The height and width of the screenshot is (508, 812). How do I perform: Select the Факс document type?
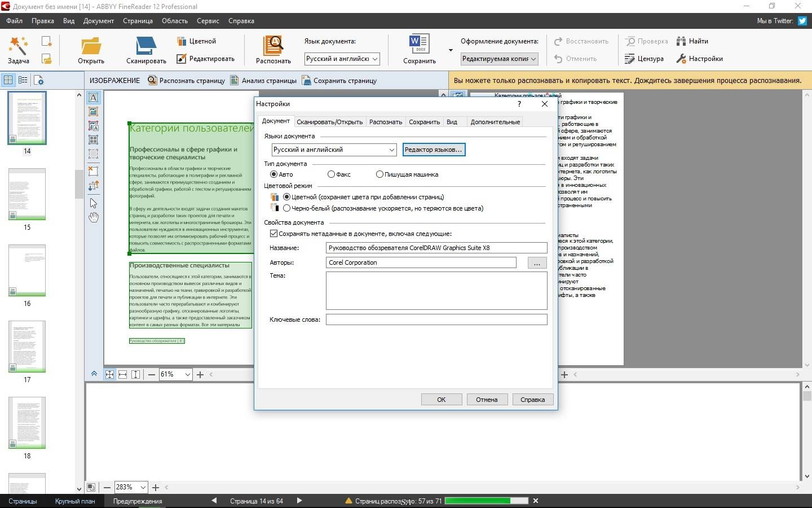point(339,174)
